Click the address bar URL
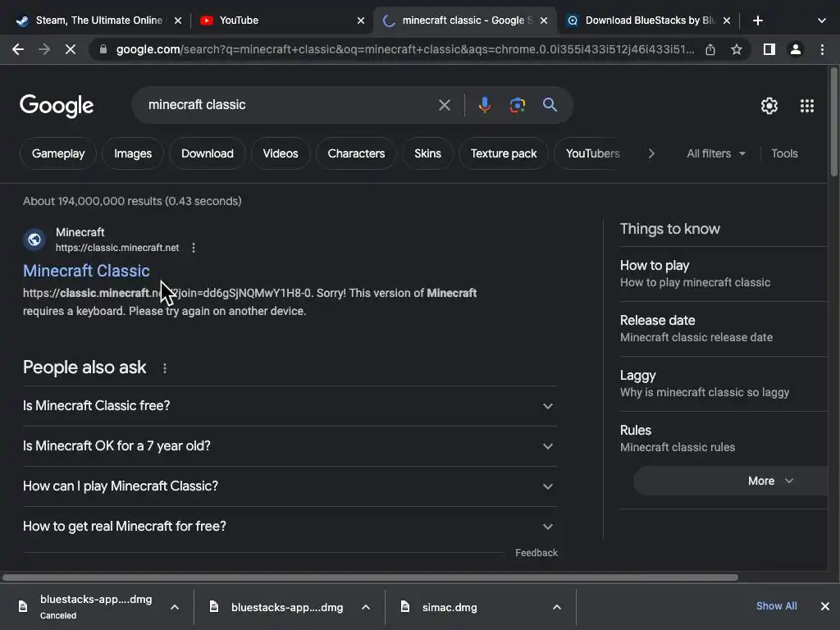Viewport: 840px width, 630px height. 405,50
